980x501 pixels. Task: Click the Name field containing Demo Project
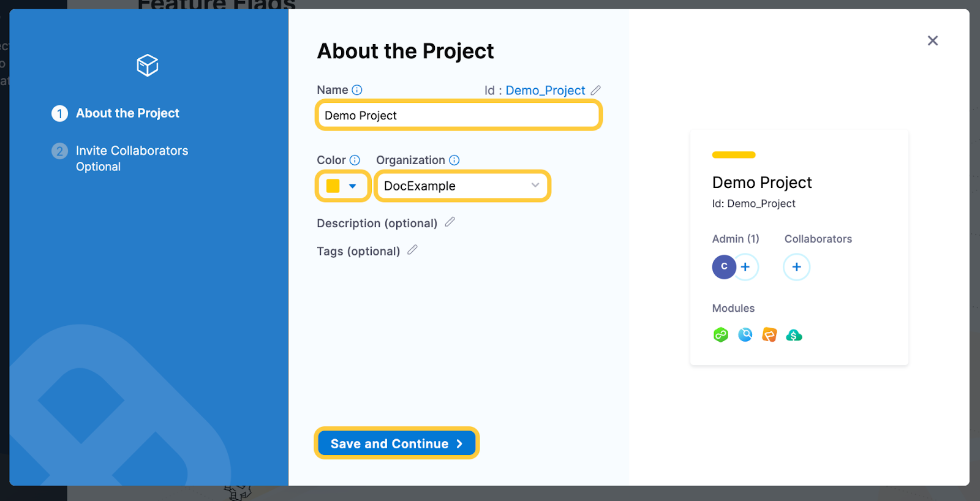click(458, 116)
